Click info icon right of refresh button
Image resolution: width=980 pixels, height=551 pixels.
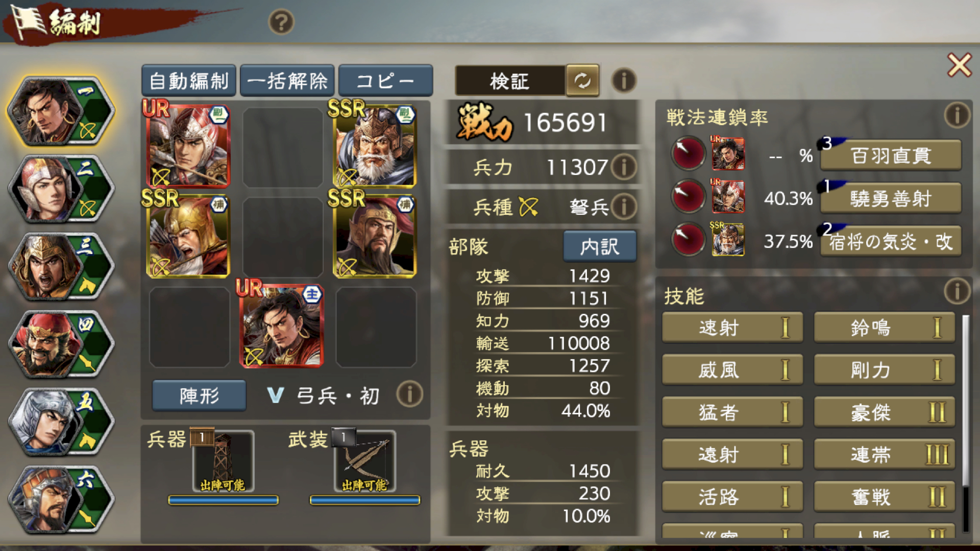click(624, 80)
